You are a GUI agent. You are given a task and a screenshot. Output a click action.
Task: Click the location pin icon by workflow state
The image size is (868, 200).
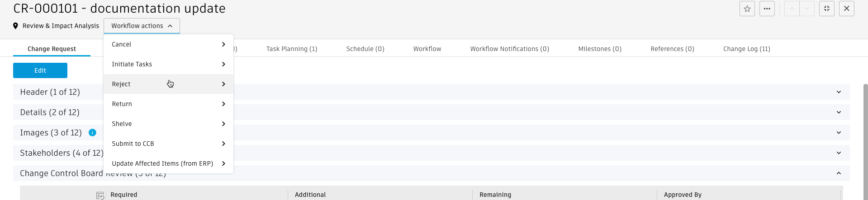coord(16,26)
